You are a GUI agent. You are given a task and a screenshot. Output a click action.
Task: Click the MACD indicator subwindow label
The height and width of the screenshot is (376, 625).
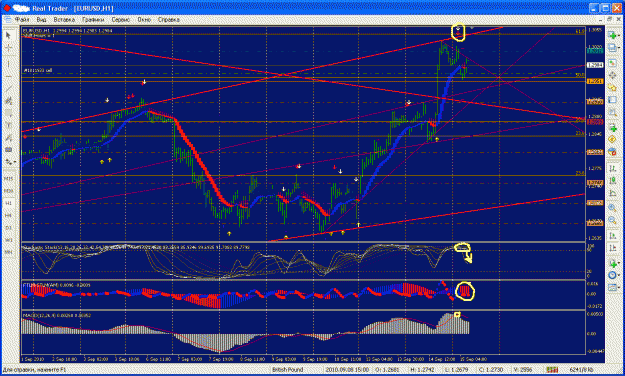coord(57,315)
